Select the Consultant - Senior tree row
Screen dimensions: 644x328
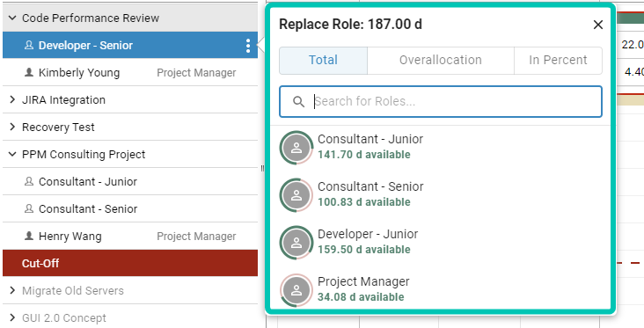click(130, 208)
